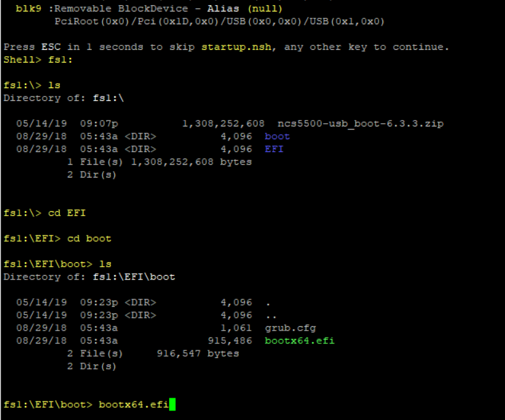Click the blue boot directory entry

point(277,136)
